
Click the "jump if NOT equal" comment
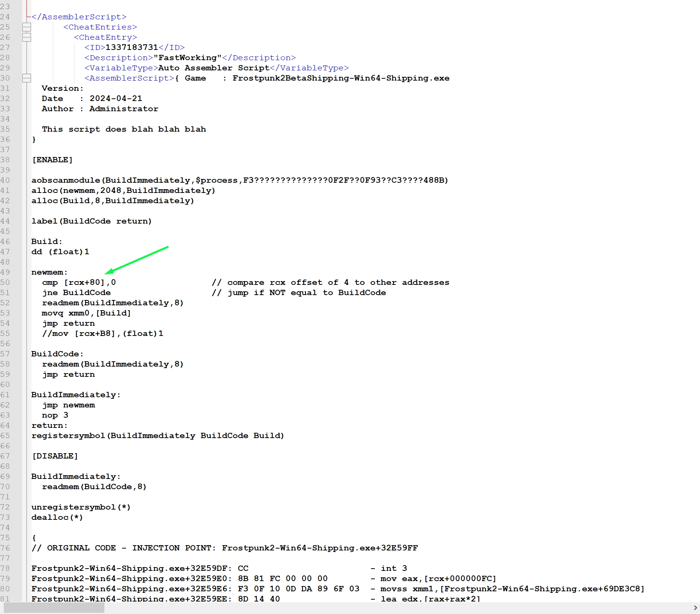coord(299,293)
